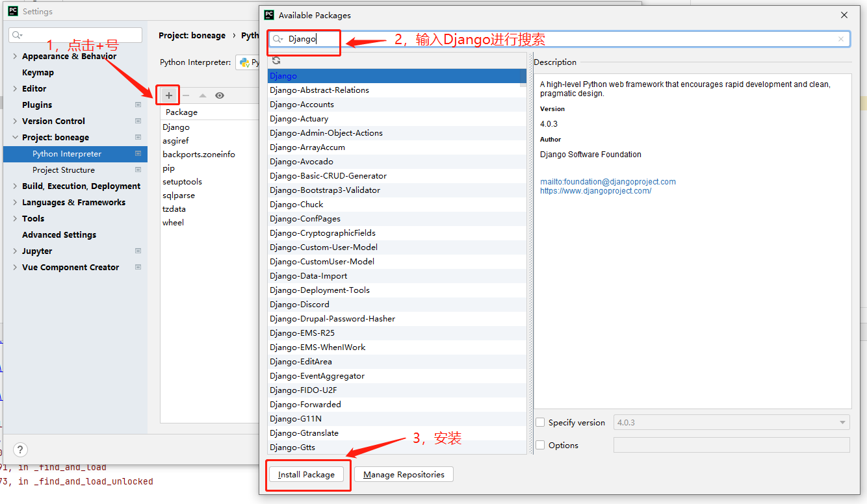The width and height of the screenshot is (867, 504).
Task: Enable the Options checkbox
Action: (540, 445)
